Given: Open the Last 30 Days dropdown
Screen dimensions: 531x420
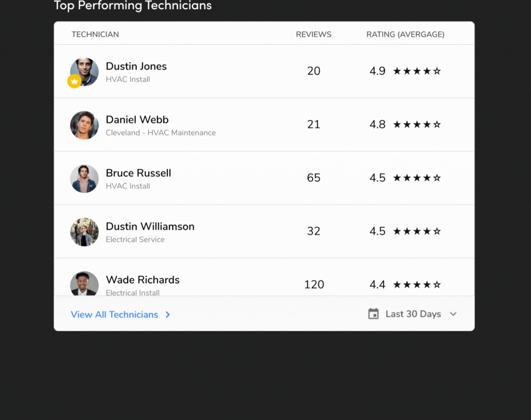Looking at the screenshot, I should coord(413,314).
